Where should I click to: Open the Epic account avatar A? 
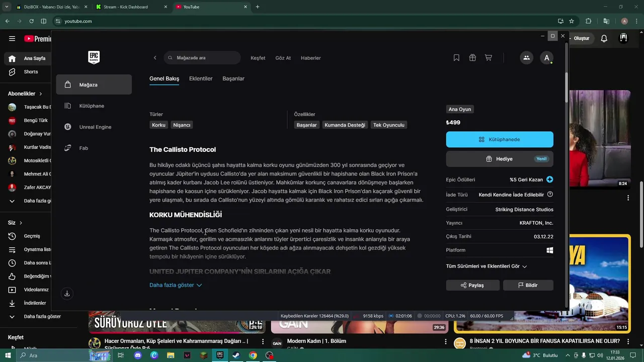546,58
